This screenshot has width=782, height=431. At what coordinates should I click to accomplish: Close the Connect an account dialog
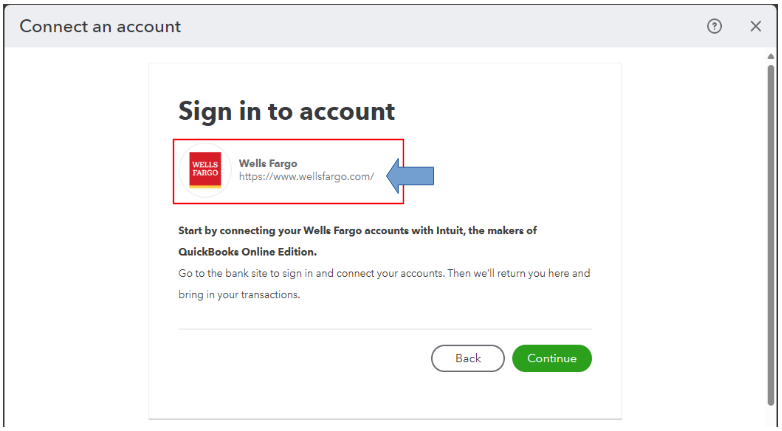(x=756, y=27)
